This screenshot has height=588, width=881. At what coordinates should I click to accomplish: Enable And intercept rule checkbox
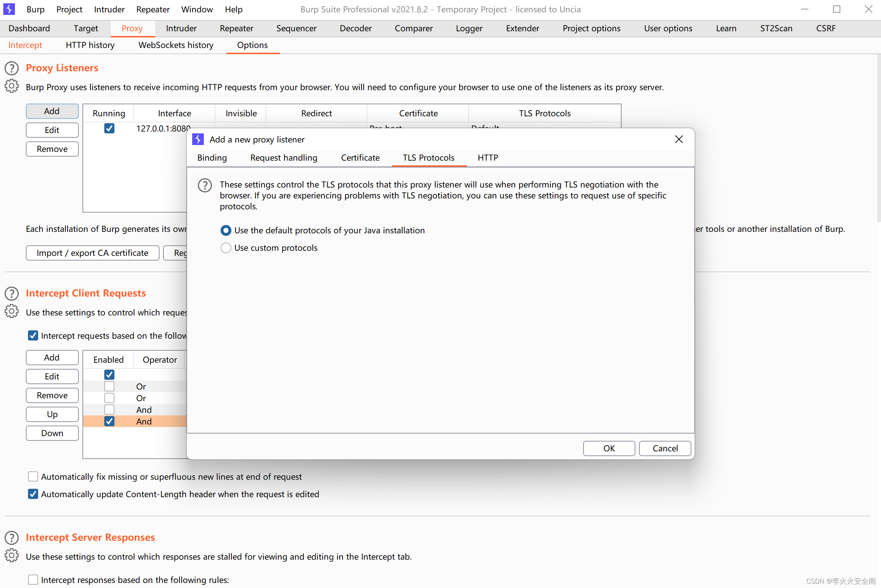[x=109, y=410]
